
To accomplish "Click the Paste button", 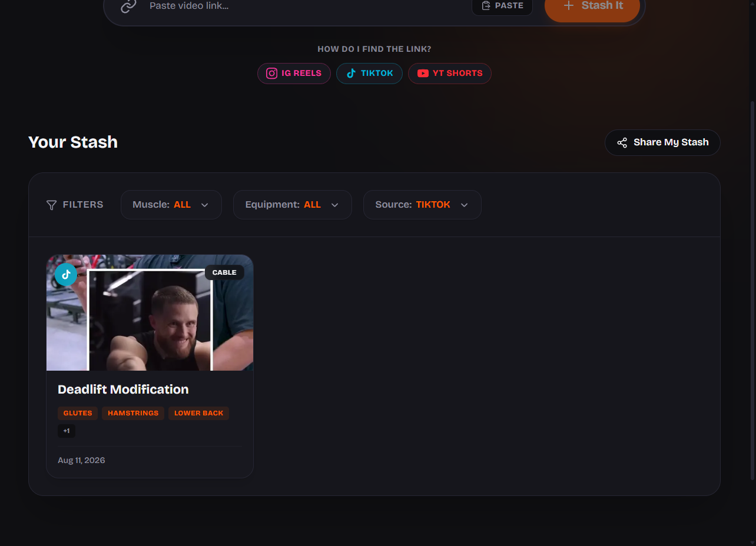I will [x=502, y=6].
